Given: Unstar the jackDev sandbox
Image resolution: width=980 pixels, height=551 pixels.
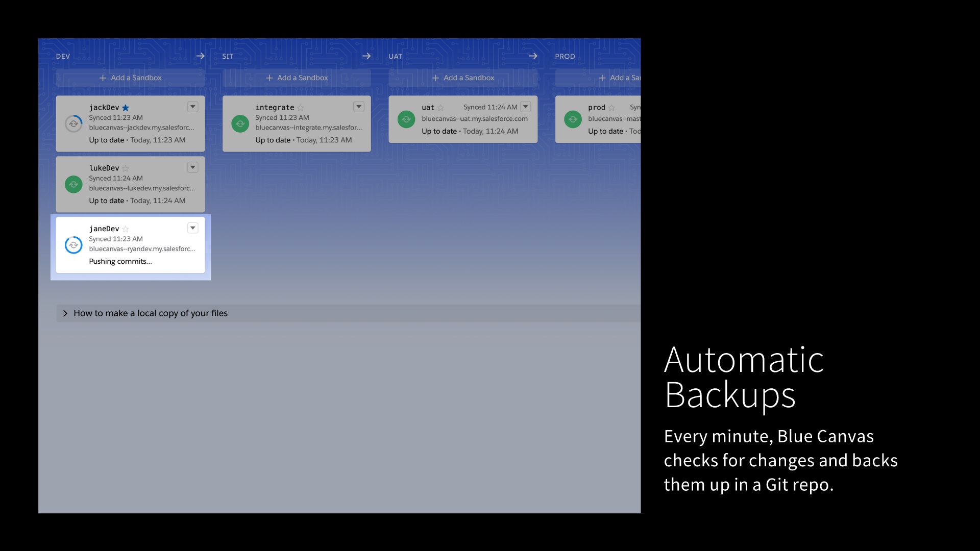Looking at the screenshot, I should click(x=126, y=108).
